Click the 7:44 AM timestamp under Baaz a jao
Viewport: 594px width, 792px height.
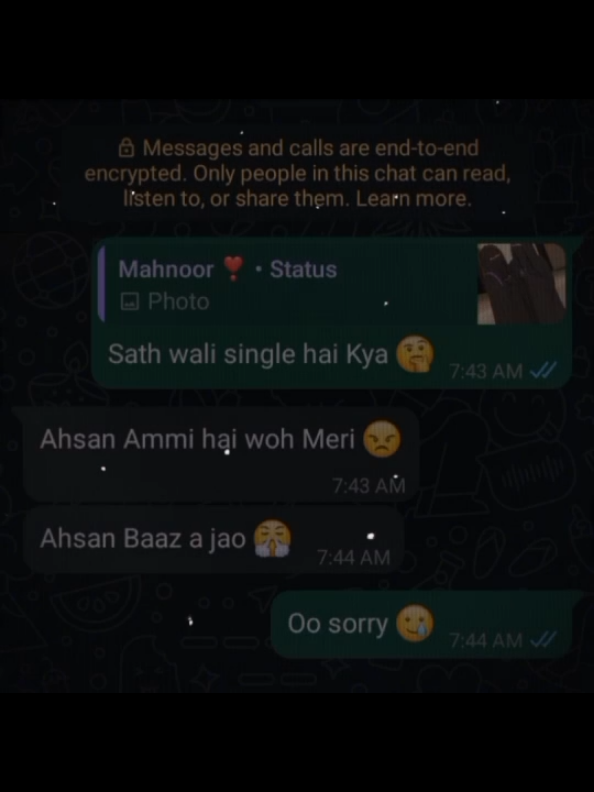354,558
